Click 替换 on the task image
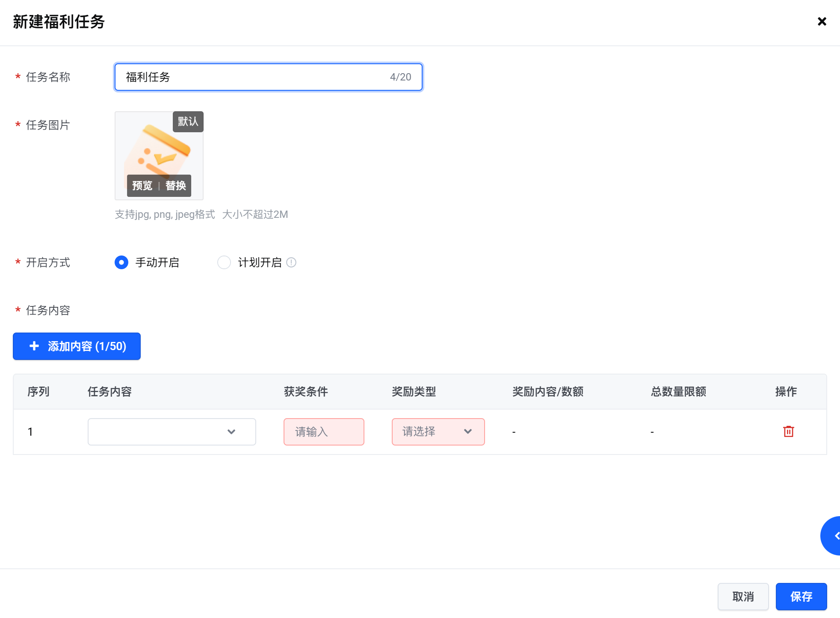The height and width of the screenshot is (618, 840). tap(176, 186)
